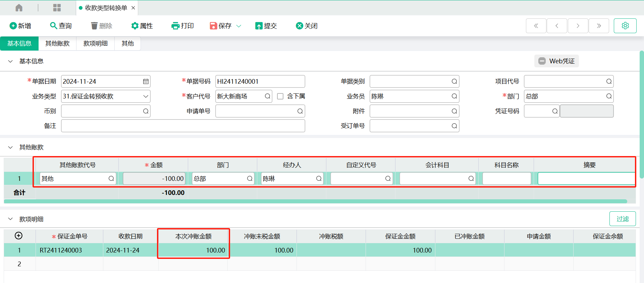Open the 查询 search tool
Screen dimensions: 644x283
click(61, 26)
